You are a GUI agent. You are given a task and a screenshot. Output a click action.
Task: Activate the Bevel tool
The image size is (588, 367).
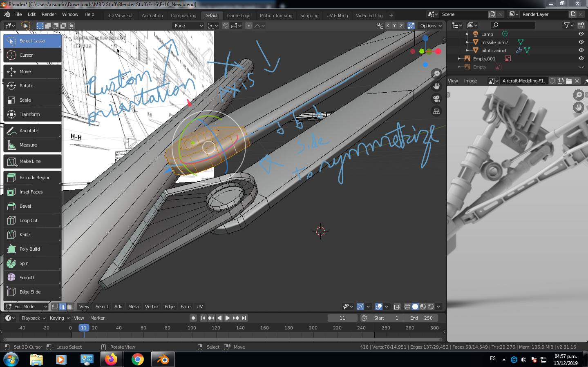click(x=32, y=206)
